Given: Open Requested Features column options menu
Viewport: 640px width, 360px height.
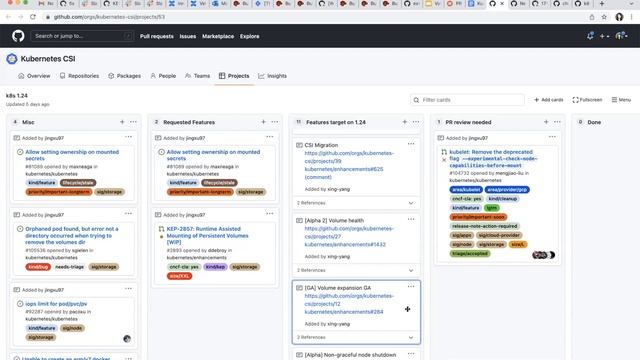Looking at the screenshot, I should click(275, 122).
